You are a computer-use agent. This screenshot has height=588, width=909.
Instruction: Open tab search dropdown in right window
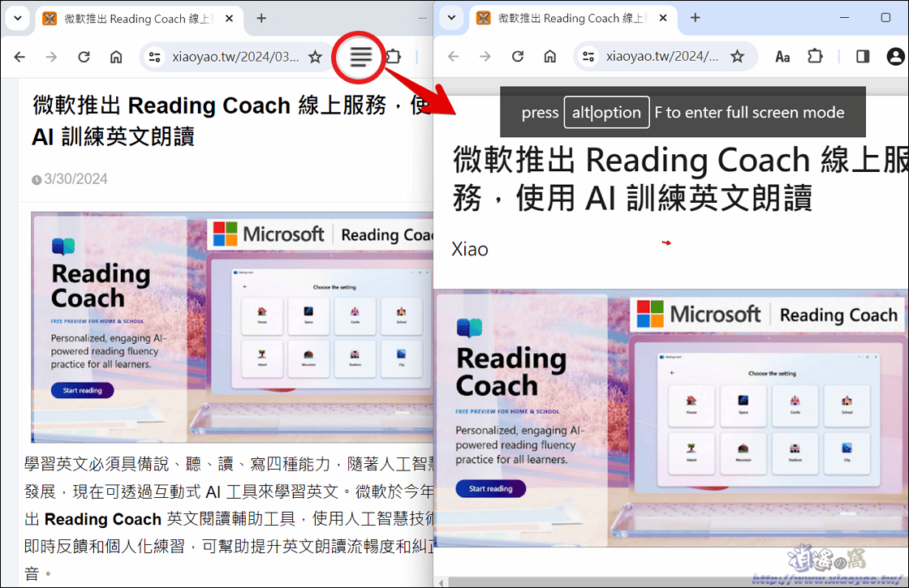click(x=451, y=18)
